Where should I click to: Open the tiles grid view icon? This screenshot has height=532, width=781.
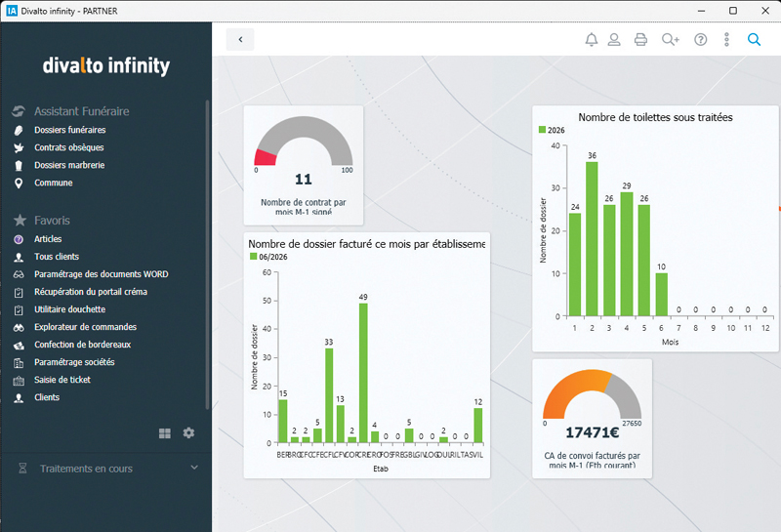(165, 433)
